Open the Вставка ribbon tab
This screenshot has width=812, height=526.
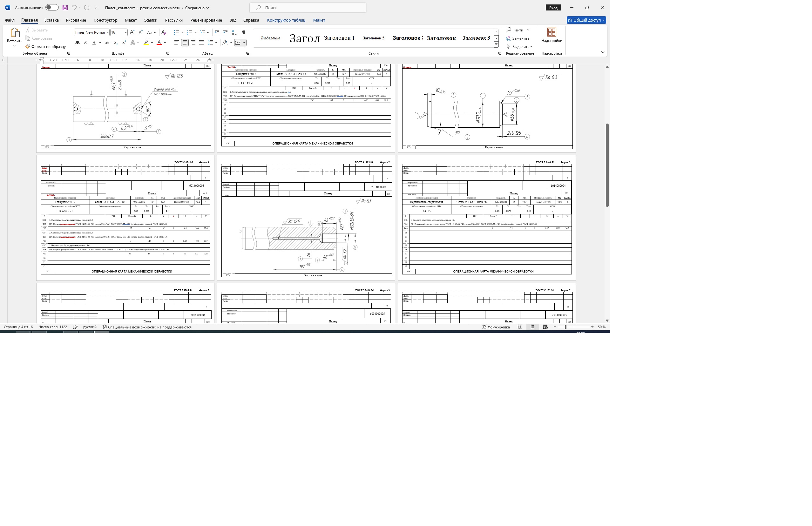51,20
